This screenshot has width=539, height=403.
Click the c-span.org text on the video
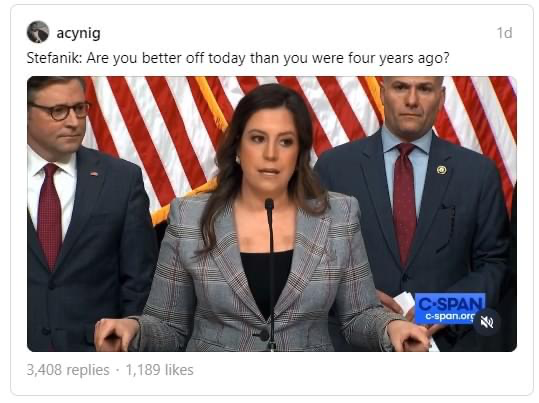click(x=450, y=316)
